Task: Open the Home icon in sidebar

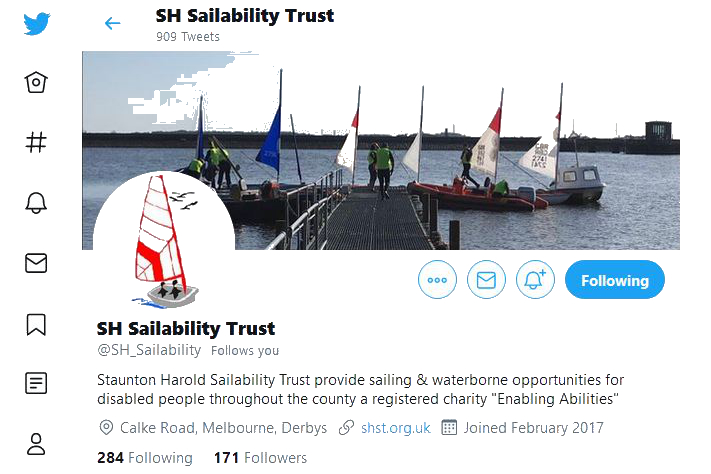Action: [x=36, y=83]
